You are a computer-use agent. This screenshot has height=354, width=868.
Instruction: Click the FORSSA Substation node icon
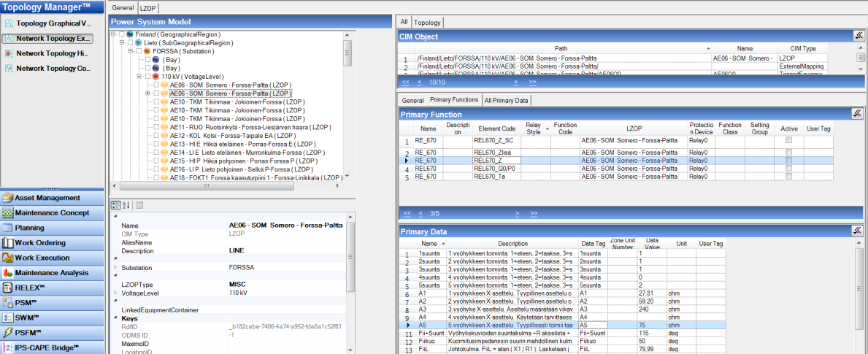[147, 51]
